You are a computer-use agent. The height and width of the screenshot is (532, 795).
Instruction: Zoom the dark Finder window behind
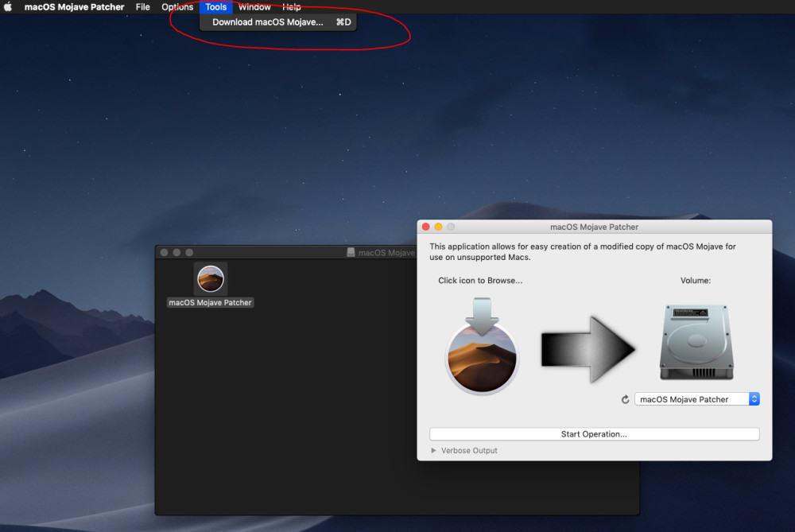tap(189, 252)
